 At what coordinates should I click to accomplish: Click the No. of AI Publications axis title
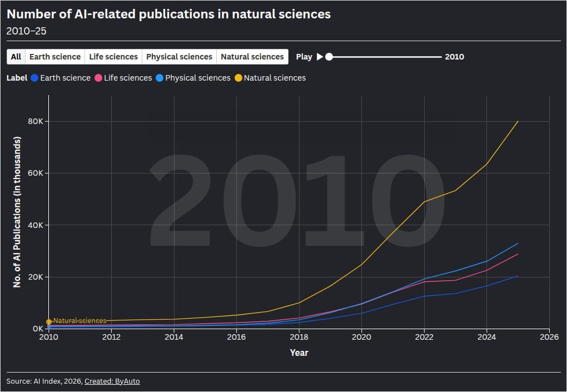click(17, 212)
